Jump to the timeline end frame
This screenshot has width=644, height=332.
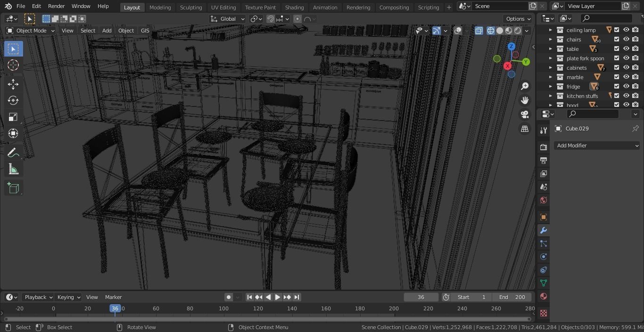[x=297, y=297]
